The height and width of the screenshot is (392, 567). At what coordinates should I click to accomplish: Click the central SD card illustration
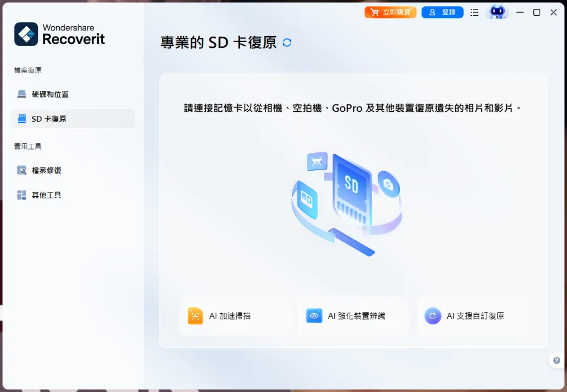pyautogui.click(x=351, y=190)
